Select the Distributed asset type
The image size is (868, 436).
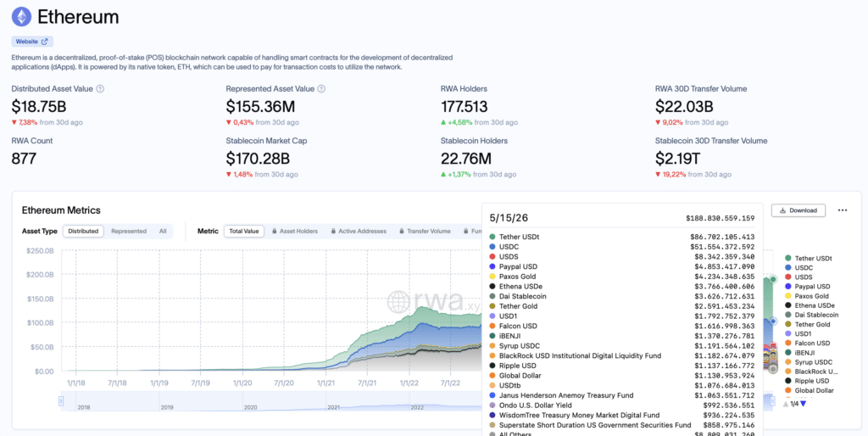coord(83,231)
